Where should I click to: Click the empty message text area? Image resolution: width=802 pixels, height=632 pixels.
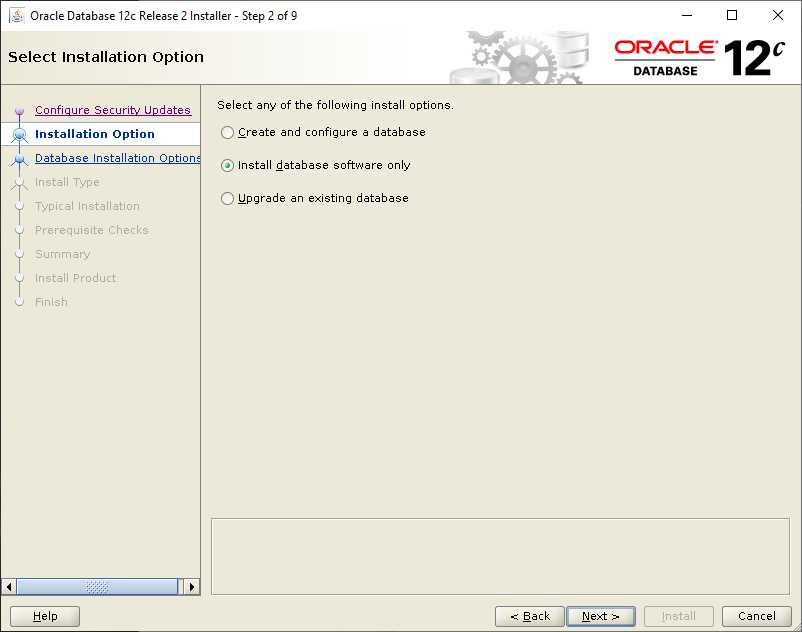(500, 556)
